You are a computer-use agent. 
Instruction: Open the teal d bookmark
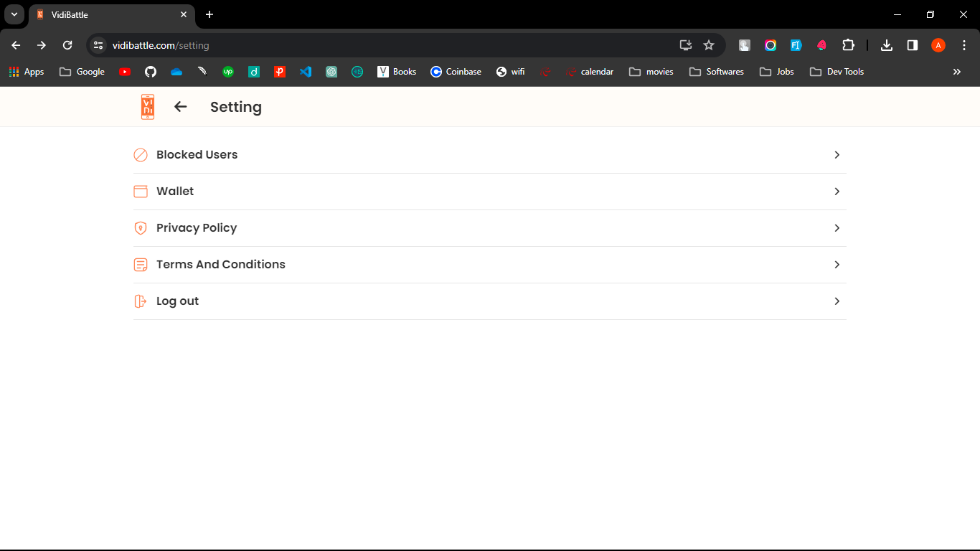pyautogui.click(x=254, y=72)
